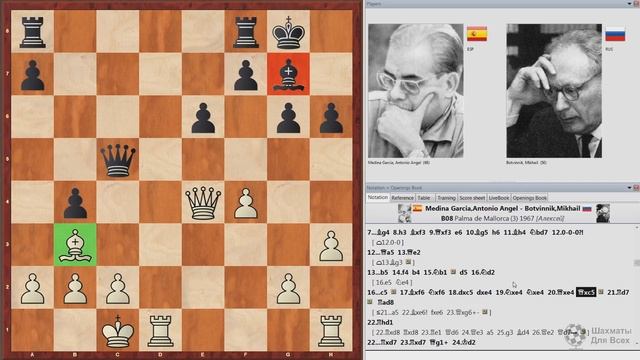Open diagram icon before move Rad8
640x360 pixels.
click(370, 302)
